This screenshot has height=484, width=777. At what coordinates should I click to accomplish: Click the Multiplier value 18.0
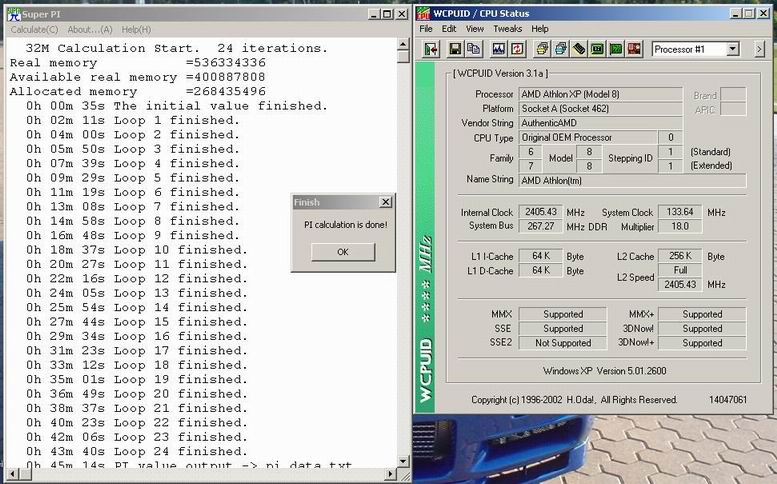tap(680, 226)
